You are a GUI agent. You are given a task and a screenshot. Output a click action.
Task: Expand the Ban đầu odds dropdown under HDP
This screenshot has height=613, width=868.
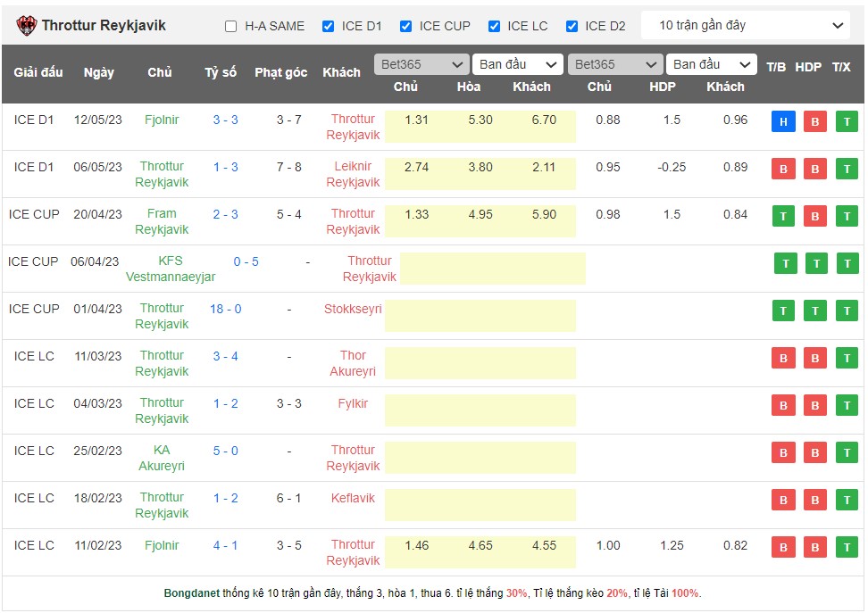point(712,64)
